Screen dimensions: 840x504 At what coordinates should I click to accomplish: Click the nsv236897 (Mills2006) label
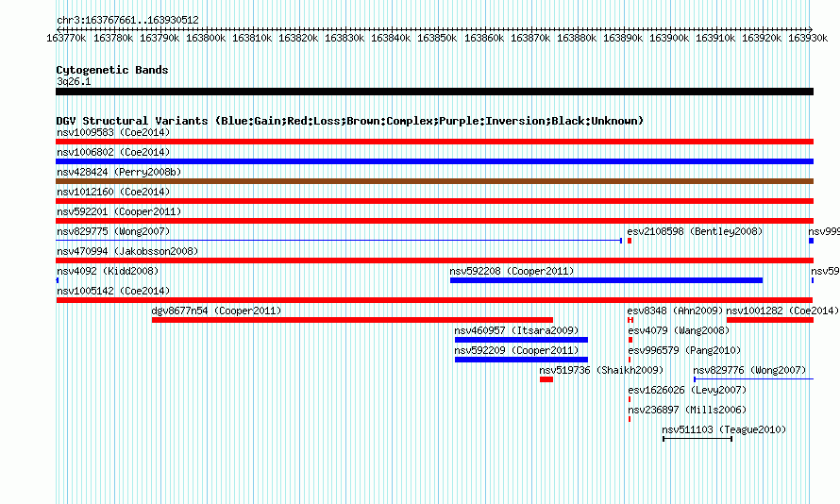(687, 410)
